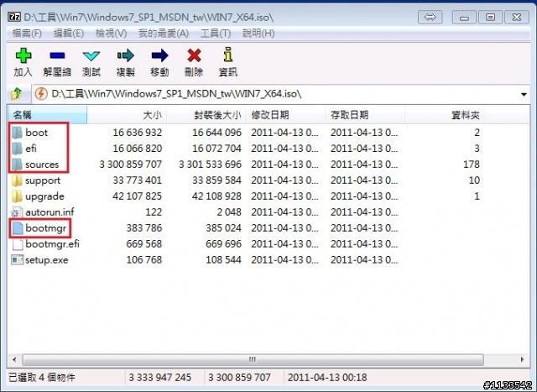Viewport: 537px width, 392px height.
Task: Click the horizontal scrollbar thumb
Action: pyautogui.click(x=253, y=360)
